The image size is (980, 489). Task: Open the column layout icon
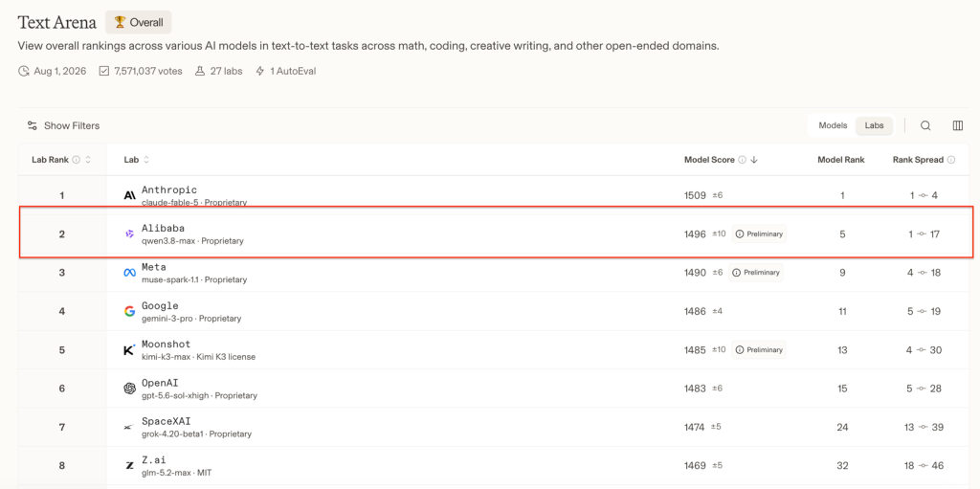[957, 125]
